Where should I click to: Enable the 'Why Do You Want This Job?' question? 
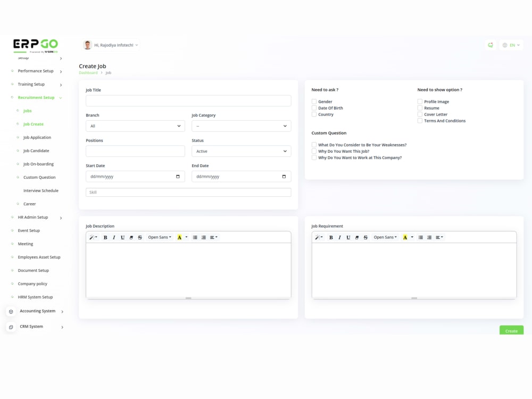point(314,151)
